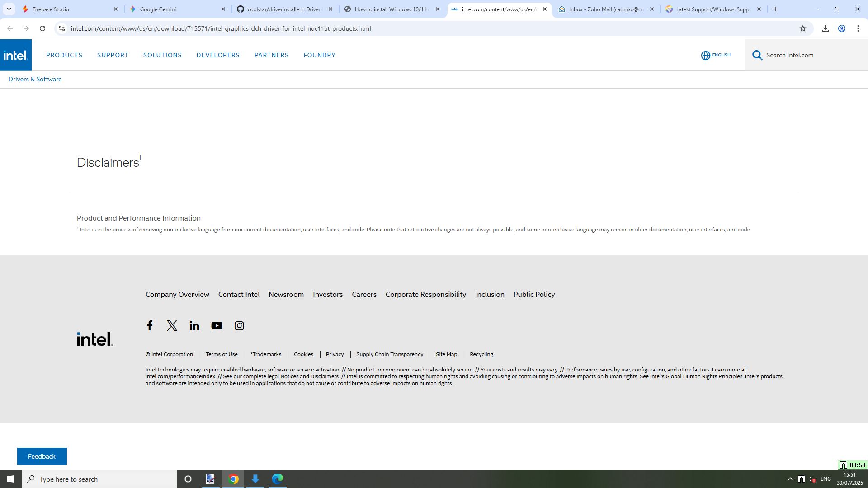
Task: Open the Windows Start menu
Action: click(x=11, y=479)
